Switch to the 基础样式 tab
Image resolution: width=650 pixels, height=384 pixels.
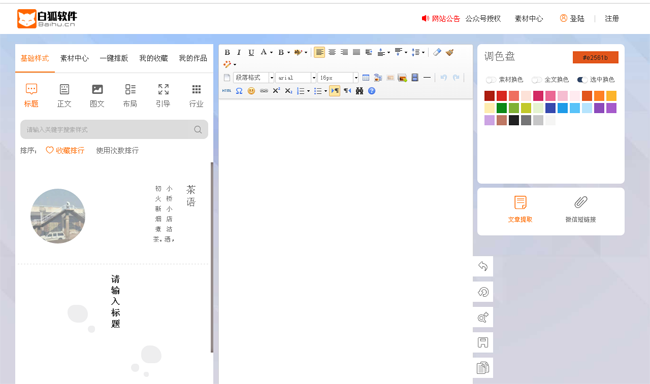[35, 58]
